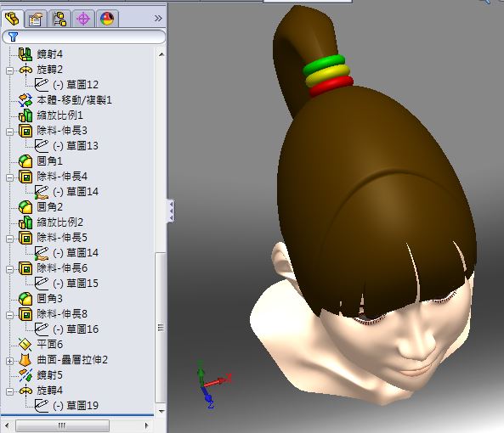The image size is (504, 433).
Task: Click the 縮放比例2 label
Action: tap(59, 222)
